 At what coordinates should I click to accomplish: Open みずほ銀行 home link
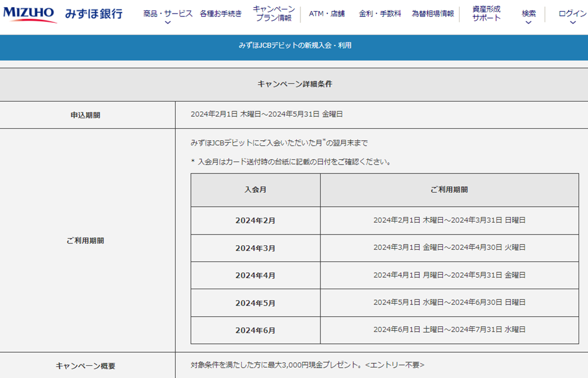point(93,14)
